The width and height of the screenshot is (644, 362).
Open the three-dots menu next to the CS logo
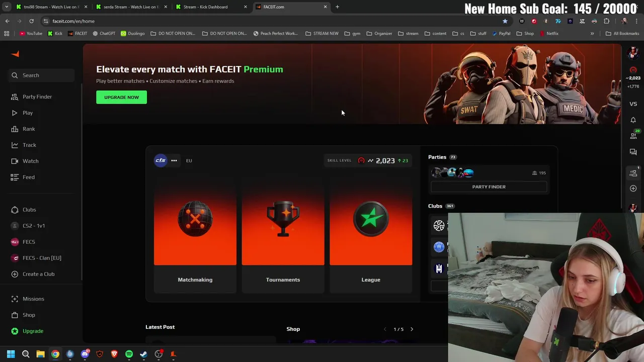point(174,160)
